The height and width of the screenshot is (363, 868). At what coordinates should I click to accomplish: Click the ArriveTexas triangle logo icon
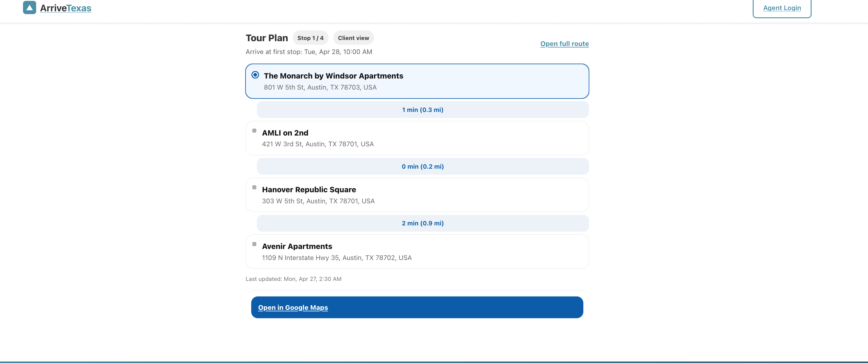[x=29, y=7]
